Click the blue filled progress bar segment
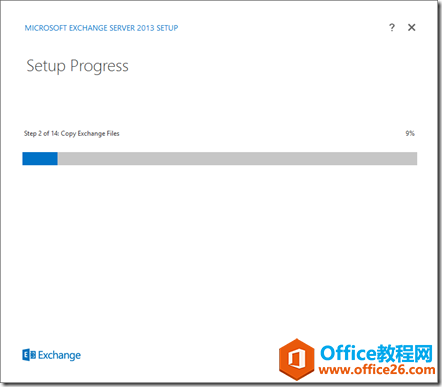This screenshot has width=442, height=387. (40, 159)
